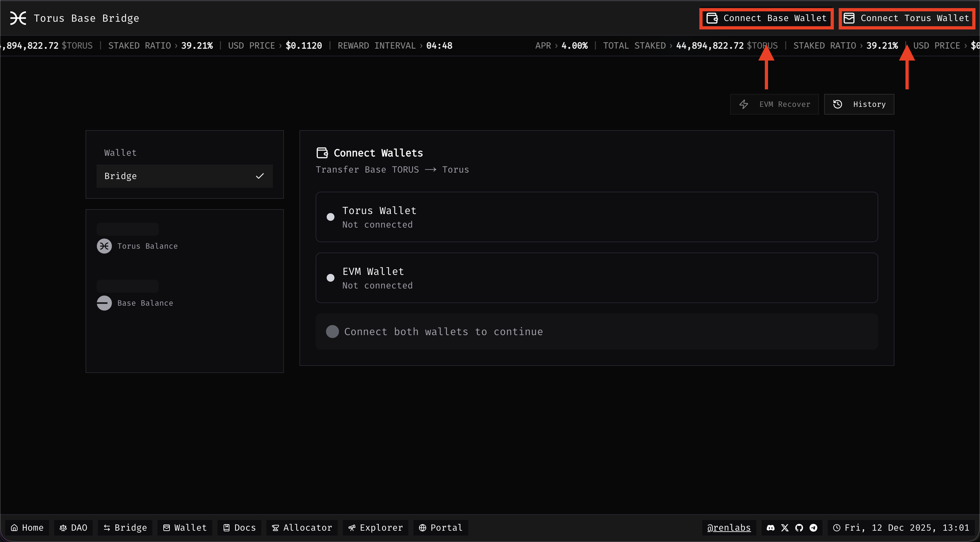Choose the Wallet option in sidebar panel
Screen dimensions: 980x542
coord(121,153)
